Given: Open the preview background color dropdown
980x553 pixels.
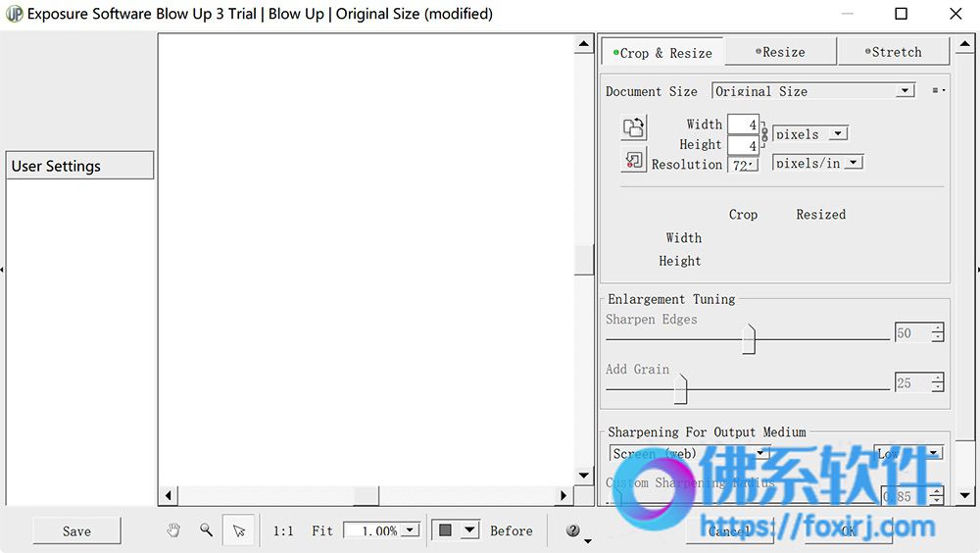Looking at the screenshot, I should [x=469, y=530].
